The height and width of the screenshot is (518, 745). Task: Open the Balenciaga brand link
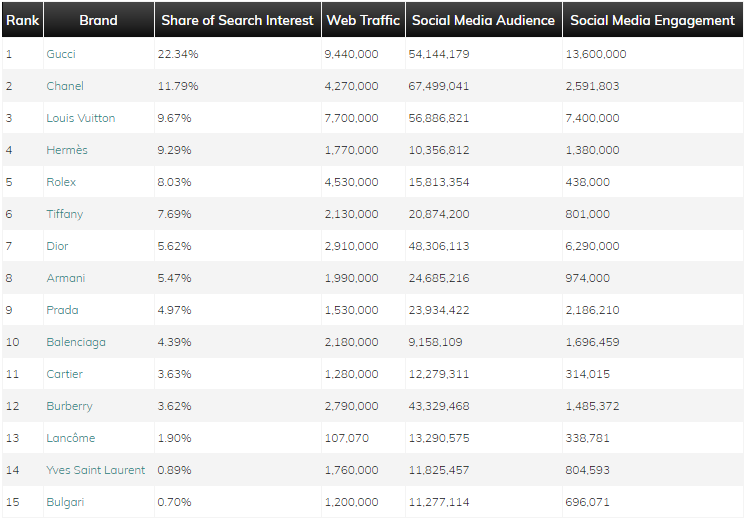coord(76,342)
